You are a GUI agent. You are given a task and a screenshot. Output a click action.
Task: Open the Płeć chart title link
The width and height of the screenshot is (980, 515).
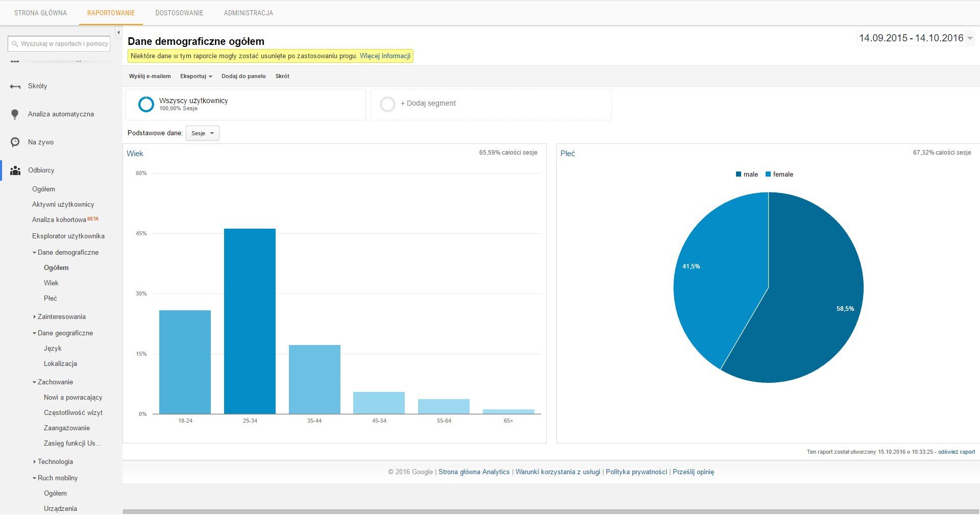(x=568, y=154)
